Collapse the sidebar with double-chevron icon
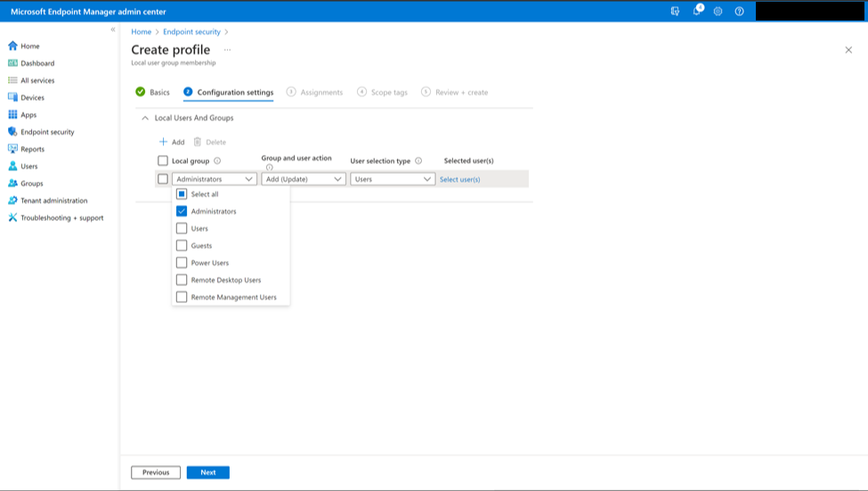Screen dimensions: 868x491 point(113,29)
